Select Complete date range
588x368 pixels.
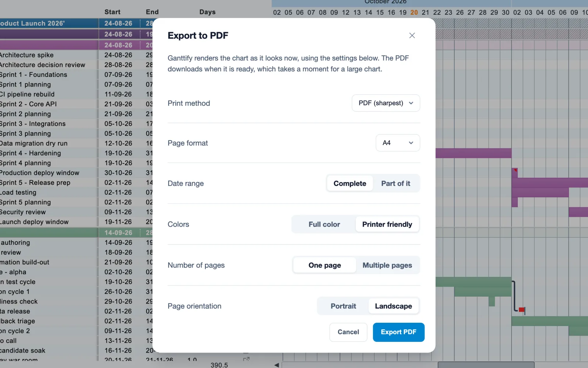pos(350,183)
